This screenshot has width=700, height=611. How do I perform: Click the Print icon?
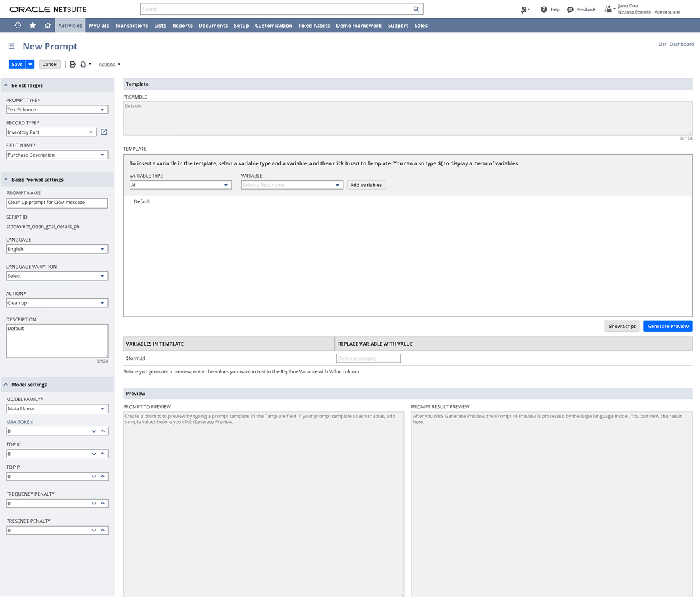pos(72,64)
